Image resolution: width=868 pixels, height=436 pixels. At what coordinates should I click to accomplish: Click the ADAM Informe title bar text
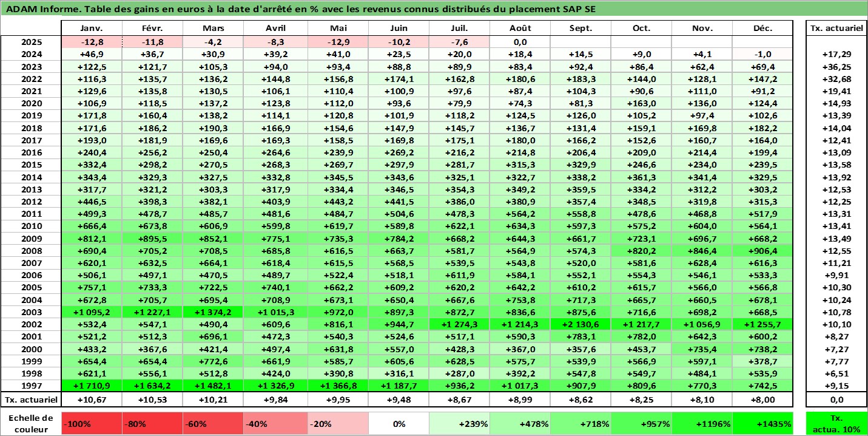(300, 9)
